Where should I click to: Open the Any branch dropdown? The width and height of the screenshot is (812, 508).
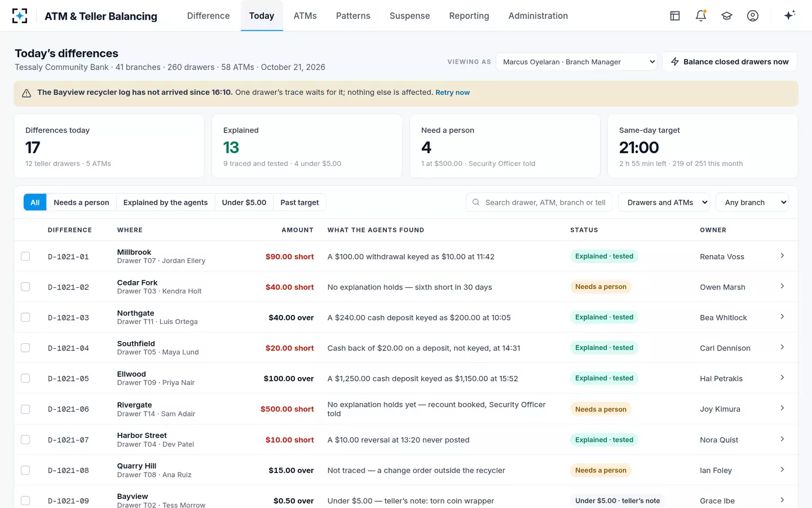tap(752, 202)
